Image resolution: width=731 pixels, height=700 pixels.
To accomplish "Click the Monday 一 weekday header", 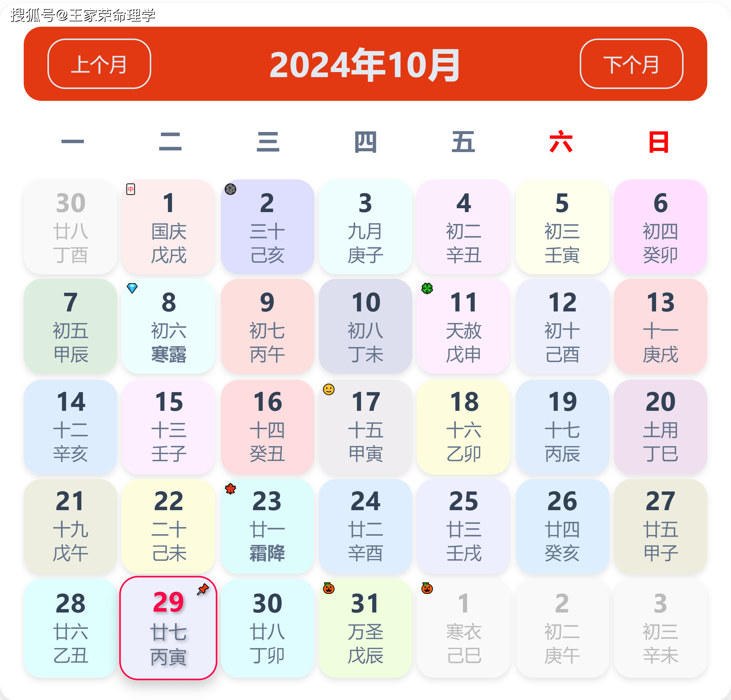I will pyautogui.click(x=72, y=141).
